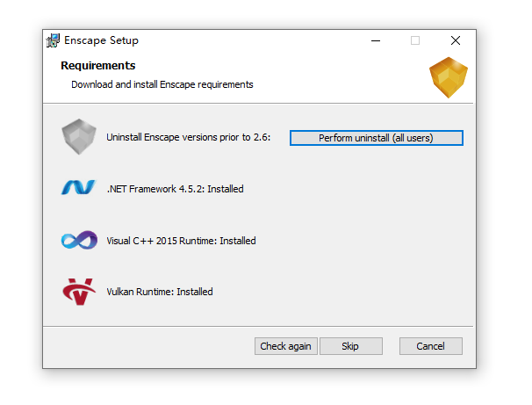
Task: Click the blue .NET Framework logo icon
Action: pos(79,187)
